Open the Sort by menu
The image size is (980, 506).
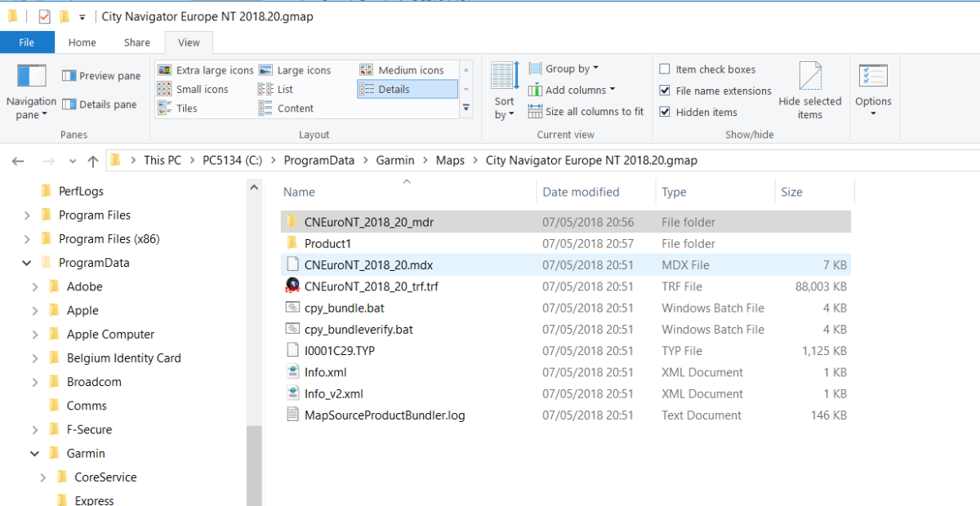(x=505, y=91)
